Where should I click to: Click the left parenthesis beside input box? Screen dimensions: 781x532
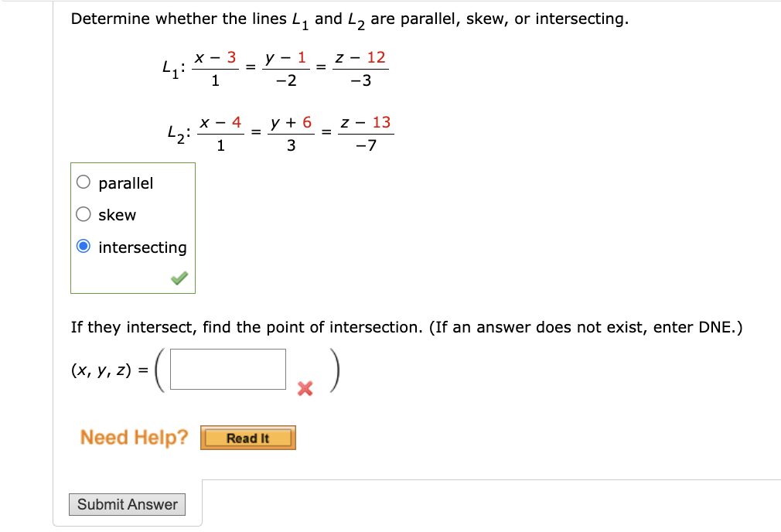159,369
